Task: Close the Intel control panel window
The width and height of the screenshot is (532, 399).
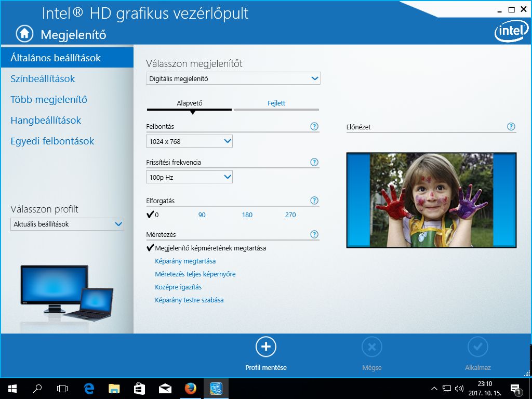Action: coord(524,9)
